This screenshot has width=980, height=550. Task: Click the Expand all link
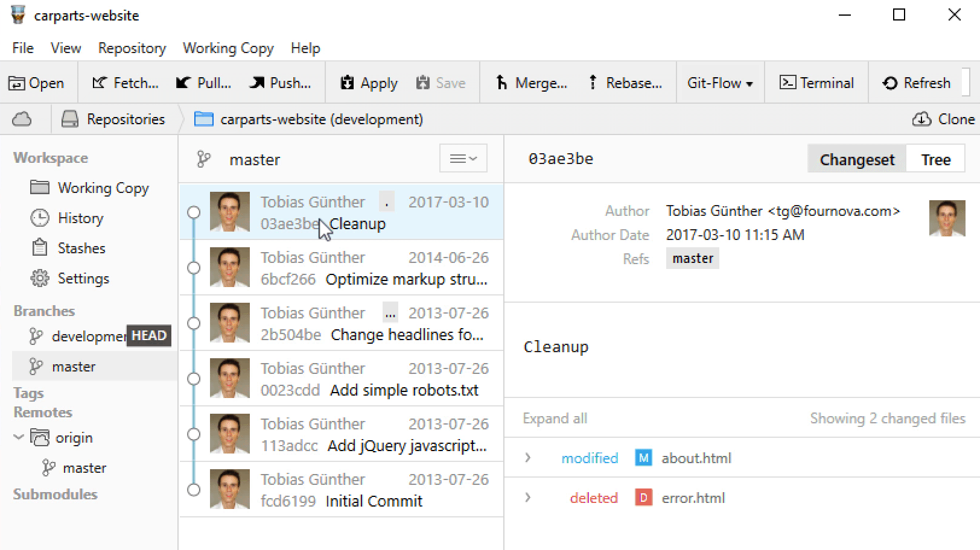click(x=555, y=419)
